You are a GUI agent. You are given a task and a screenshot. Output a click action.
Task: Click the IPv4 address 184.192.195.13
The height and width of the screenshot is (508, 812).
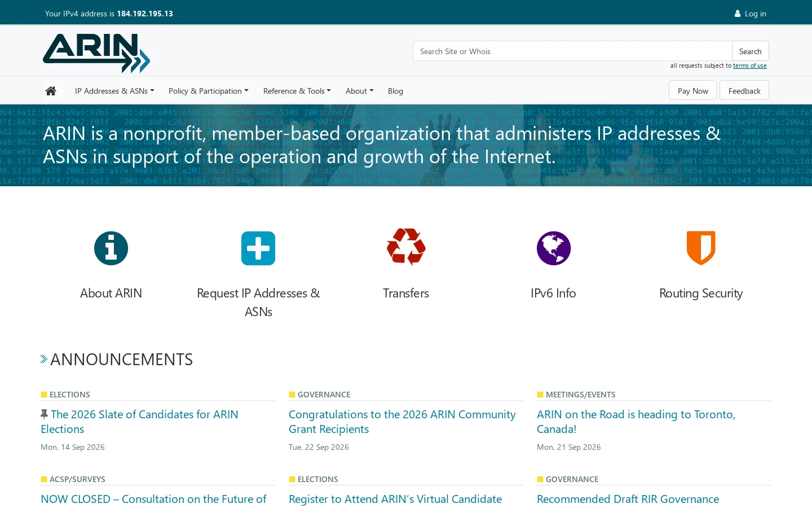[145, 14]
